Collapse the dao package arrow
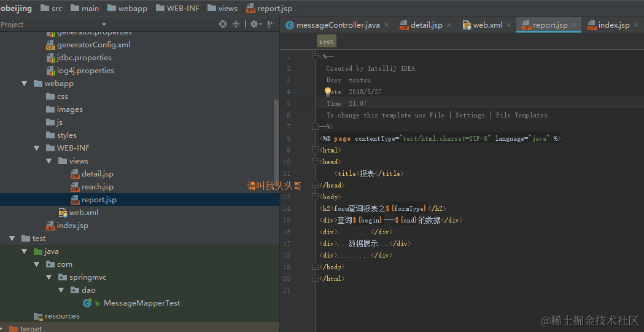 click(x=61, y=290)
